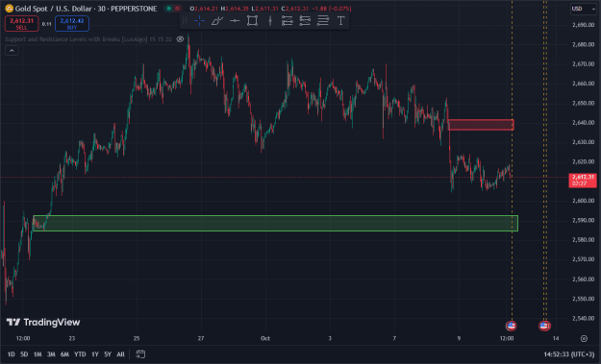
Task: Open the 14:52:33 (UTC+3) timezone menu
Action: point(569,354)
